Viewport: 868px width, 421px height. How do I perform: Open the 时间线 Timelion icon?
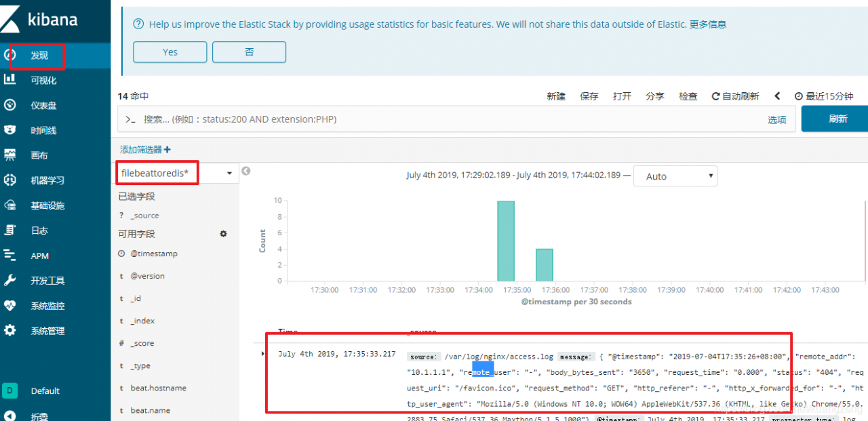pyautogui.click(x=9, y=130)
